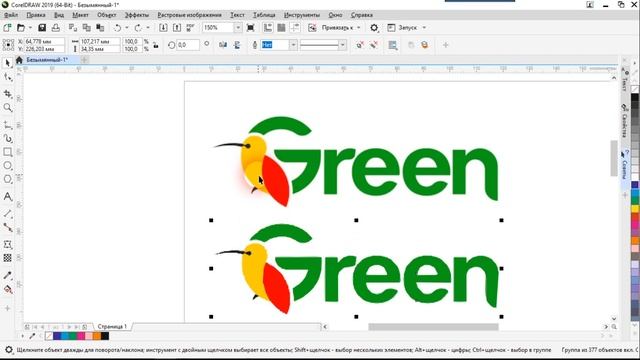The width and height of the screenshot is (640, 360).
Task: Select the Pick tool in toolbox
Action: tap(7, 63)
